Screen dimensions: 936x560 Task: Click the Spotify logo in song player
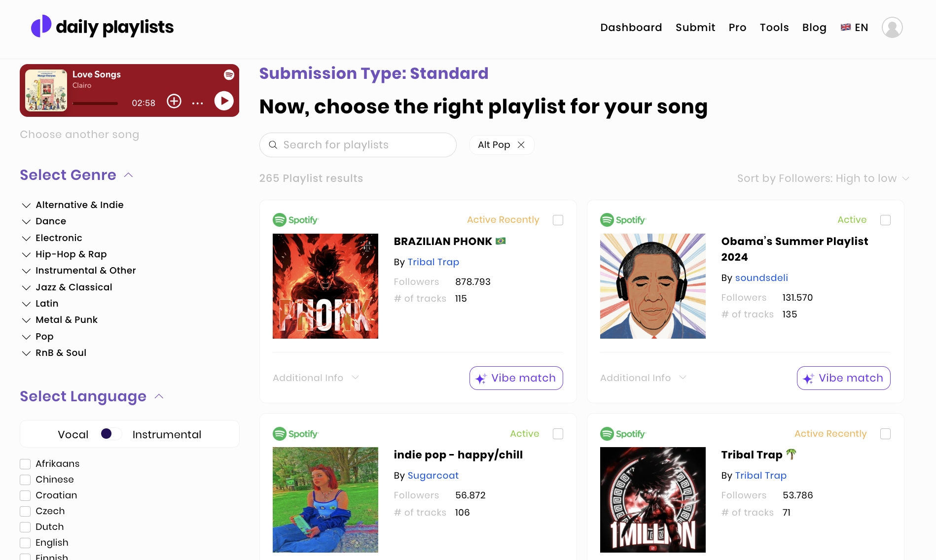click(x=229, y=75)
